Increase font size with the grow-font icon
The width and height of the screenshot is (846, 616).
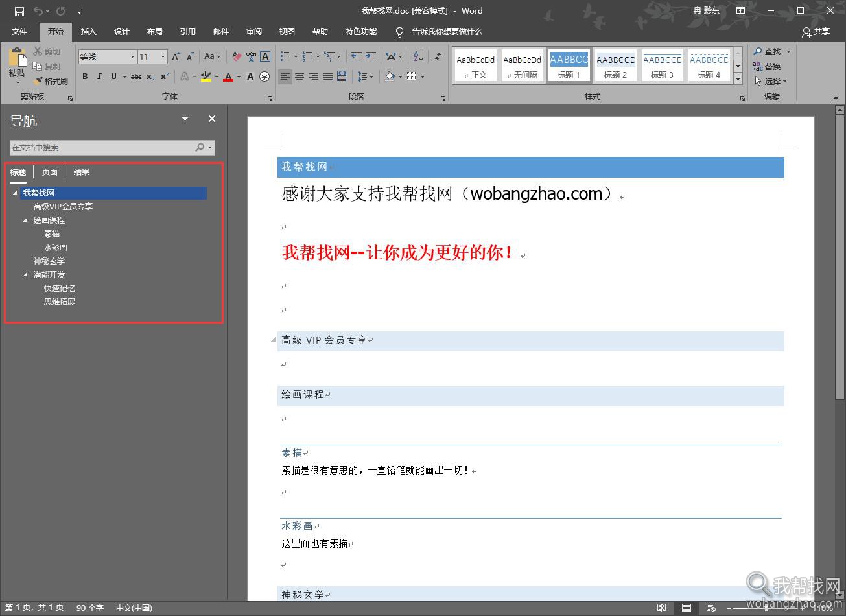[176, 56]
